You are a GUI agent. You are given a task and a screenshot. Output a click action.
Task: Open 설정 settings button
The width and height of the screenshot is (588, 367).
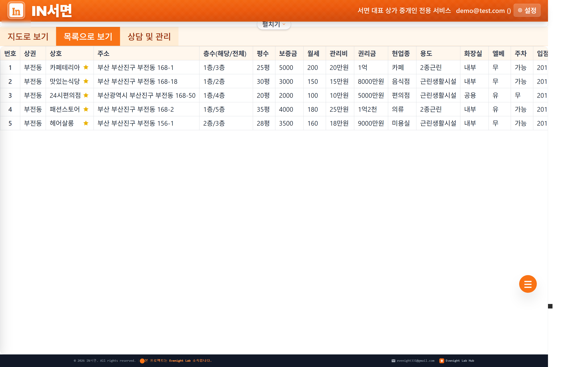[527, 10]
